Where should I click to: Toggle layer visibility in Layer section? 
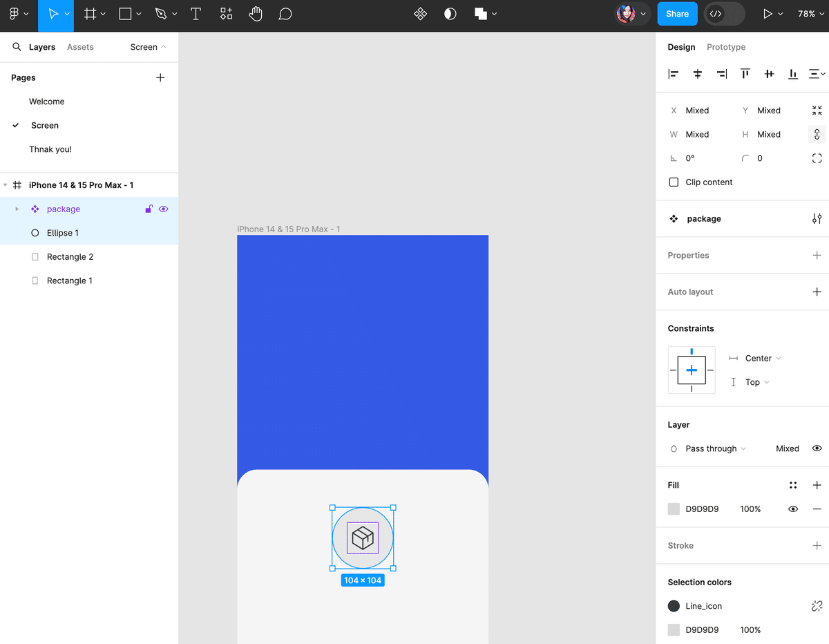(x=817, y=448)
